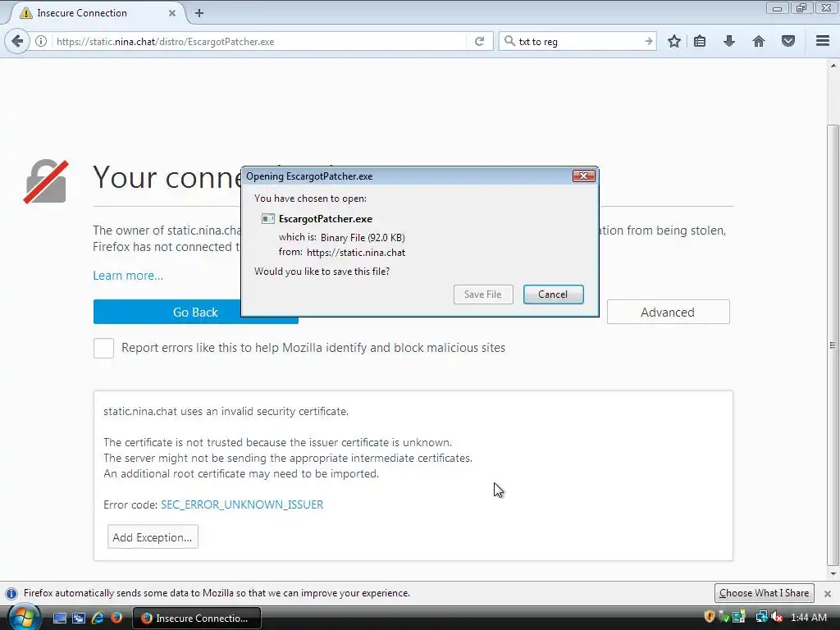Screen dimensions: 840x630
Task: Click the network connection tray icon
Action: click(761, 617)
